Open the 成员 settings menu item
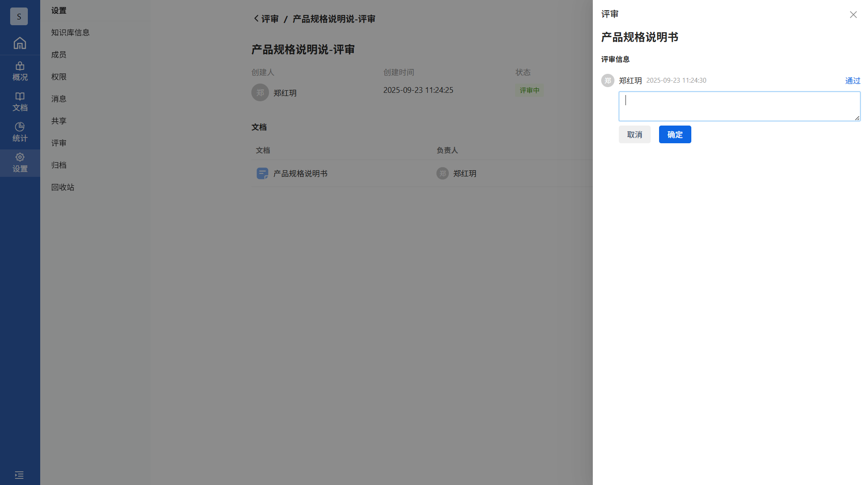 click(59, 54)
